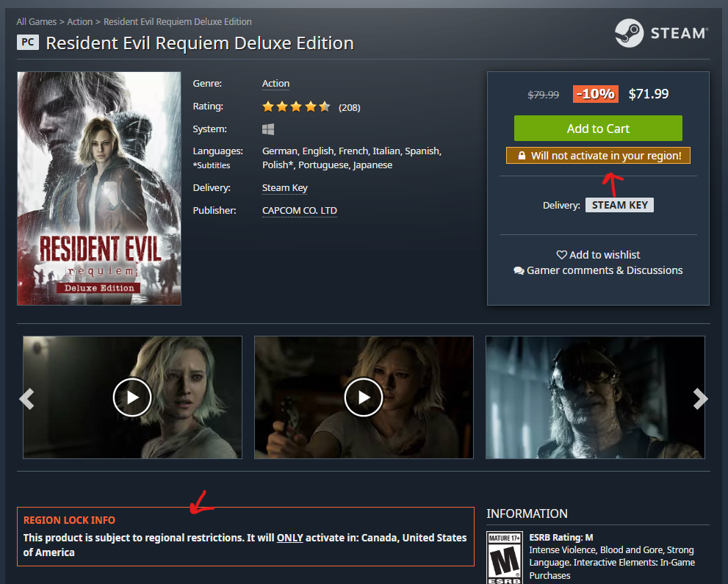
Task: Click the Windows system icon
Action: point(268,129)
